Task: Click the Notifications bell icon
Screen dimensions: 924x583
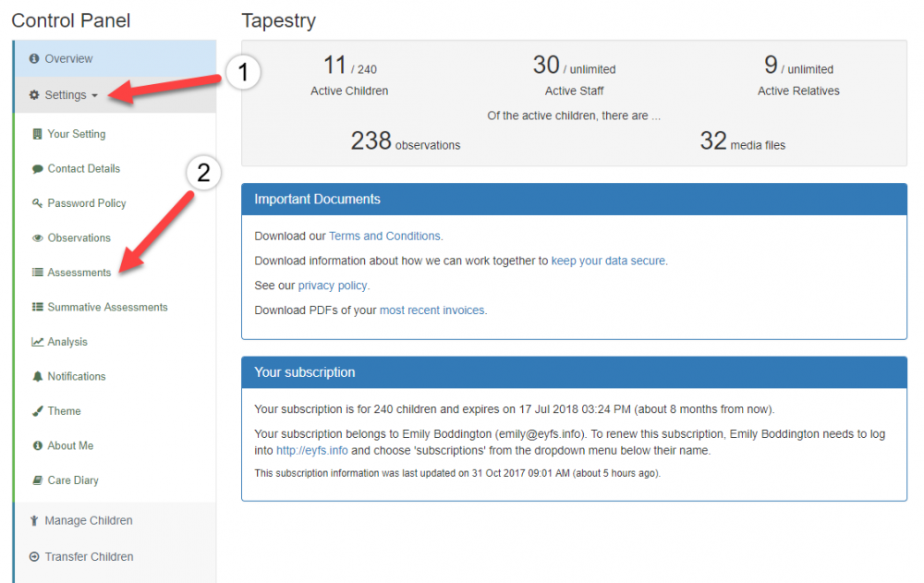Action: [x=38, y=377]
